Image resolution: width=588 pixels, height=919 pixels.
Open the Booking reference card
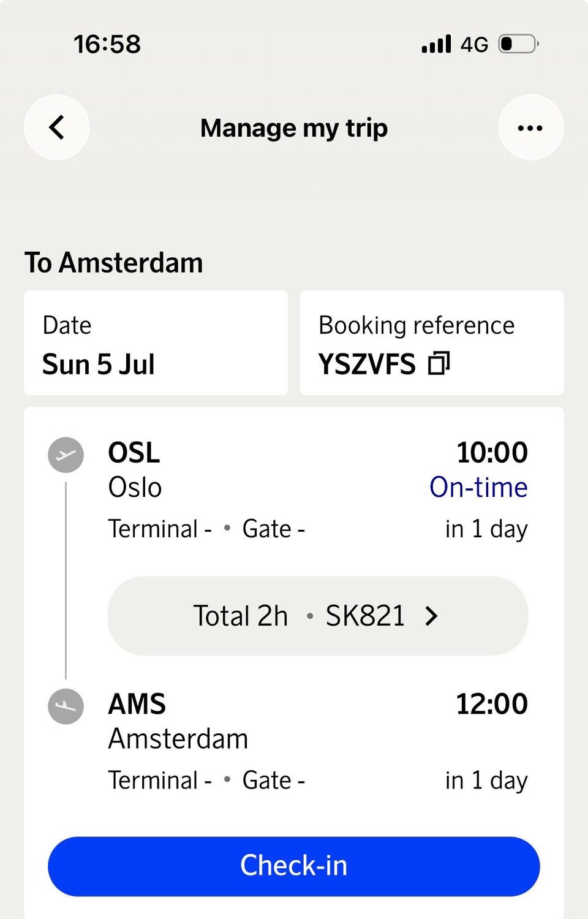pyautogui.click(x=432, y=342)
